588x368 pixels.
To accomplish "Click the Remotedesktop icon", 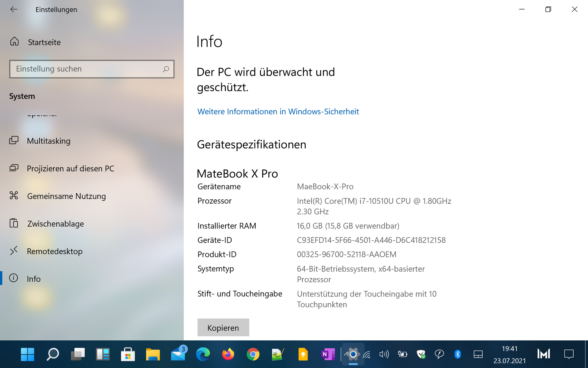I will tap(14, 251).
